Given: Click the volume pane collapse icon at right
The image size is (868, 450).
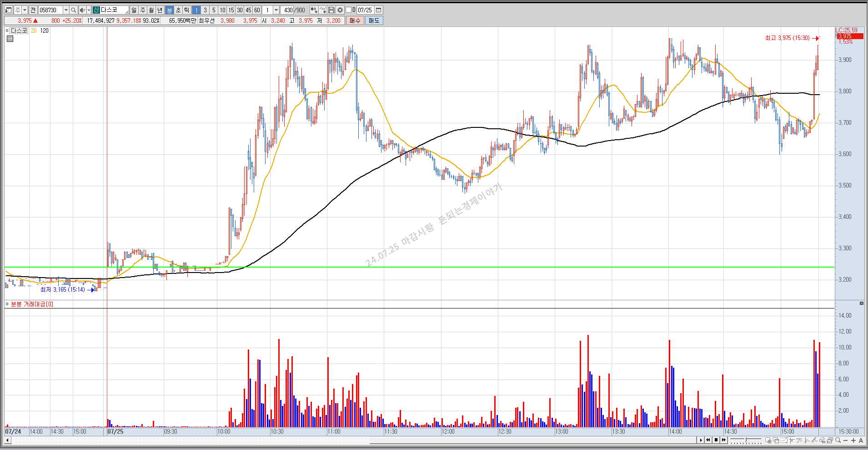Looking at the screenshot, I should (x=861, y=303).
